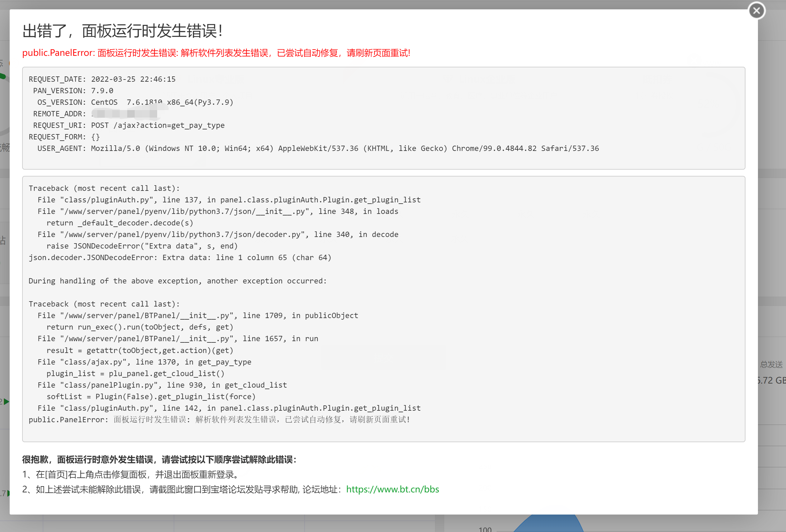Click the second 'Traceback (most recent call last)' line

(x=104, y=304)
